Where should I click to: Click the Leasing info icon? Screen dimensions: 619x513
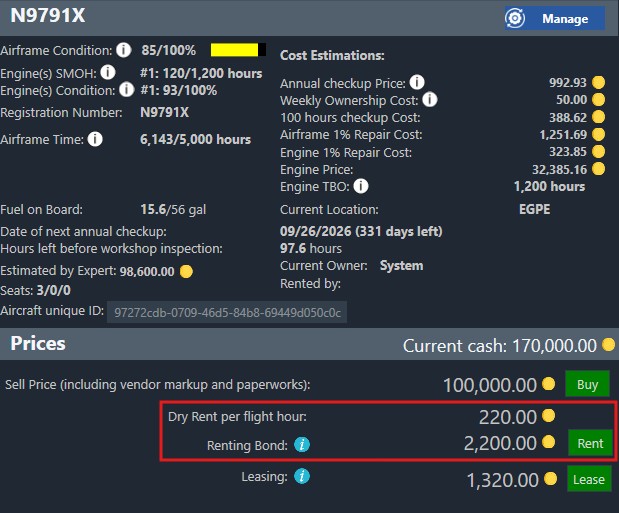pyautogui.click(x=302, y=477)
